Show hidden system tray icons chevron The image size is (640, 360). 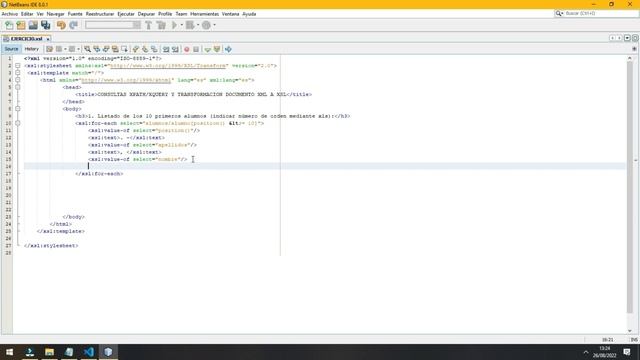pos(586,352)
